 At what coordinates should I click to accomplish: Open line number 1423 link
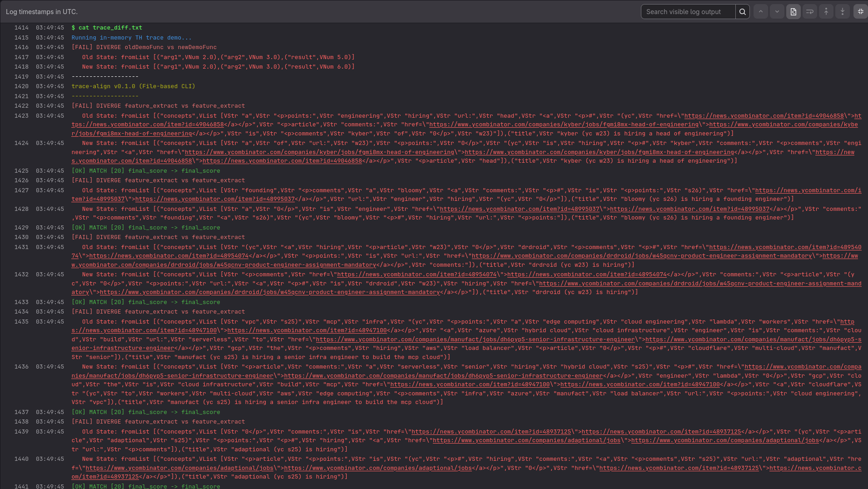[x=21, y=116]
